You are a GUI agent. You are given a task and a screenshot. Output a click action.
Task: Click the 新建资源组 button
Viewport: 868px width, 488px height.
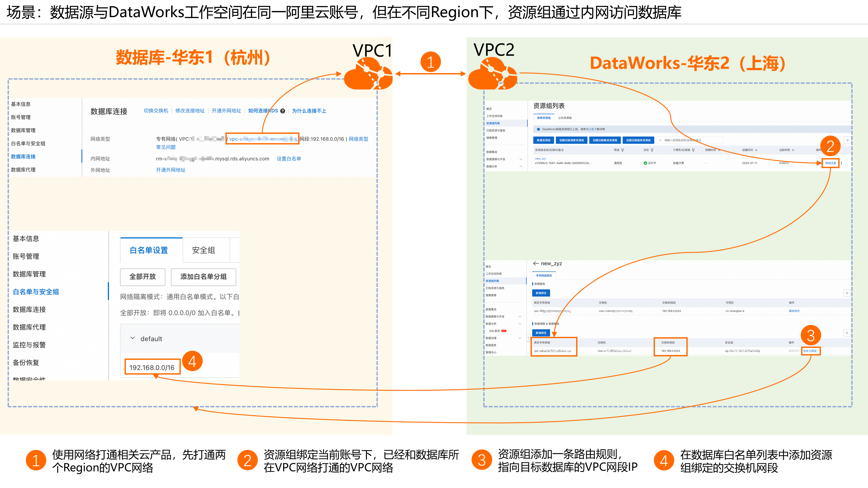(x=544, y=140)
